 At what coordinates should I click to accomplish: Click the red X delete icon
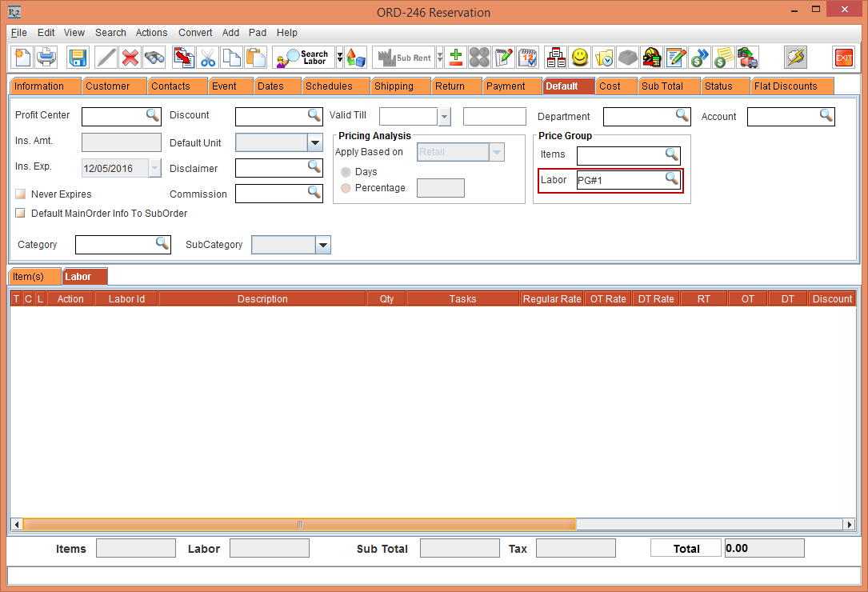pyautogui.click(x=130, y=58)
